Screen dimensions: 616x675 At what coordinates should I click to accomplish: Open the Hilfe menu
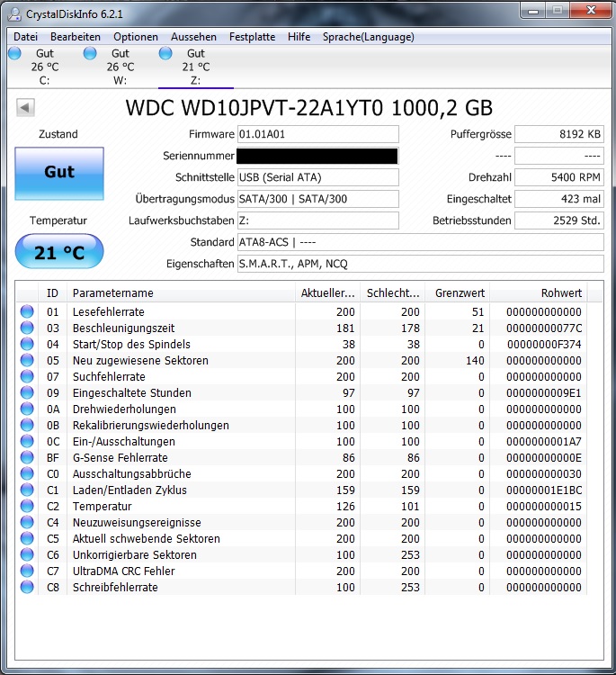299,37
